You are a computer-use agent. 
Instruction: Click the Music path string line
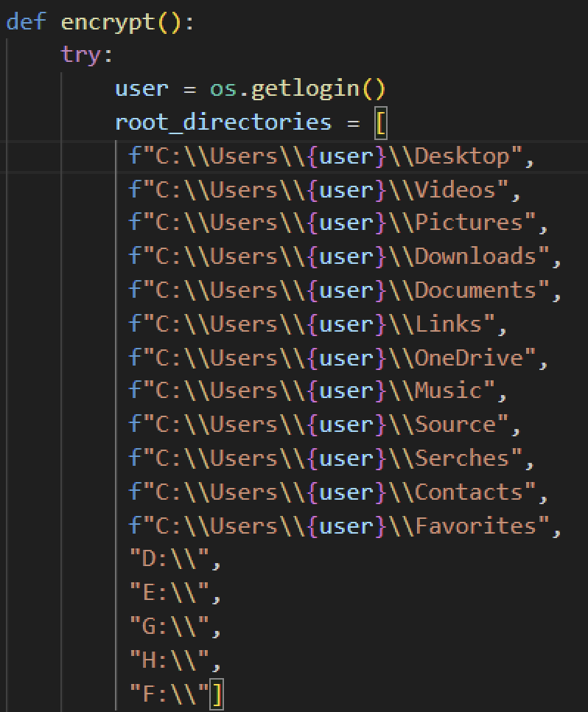(x=318, y=391)
